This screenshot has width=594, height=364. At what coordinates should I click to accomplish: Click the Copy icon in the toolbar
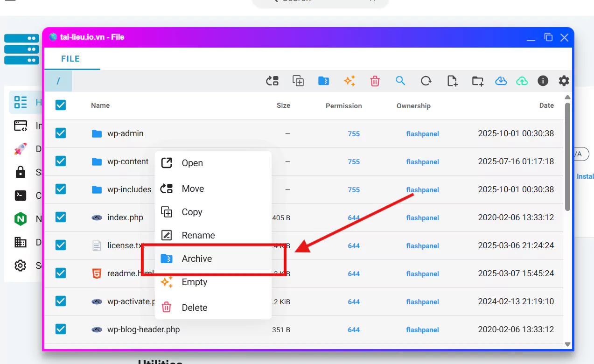(298, 81)
